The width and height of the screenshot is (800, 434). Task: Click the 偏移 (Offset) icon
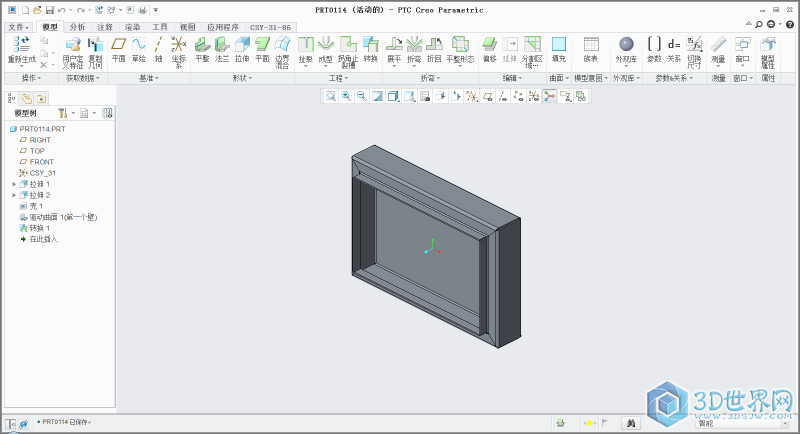(490, 44)
